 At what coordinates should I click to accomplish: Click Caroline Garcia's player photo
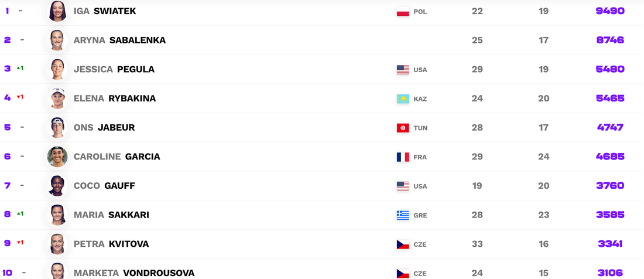pyautogui.click(x=57, y=156)
